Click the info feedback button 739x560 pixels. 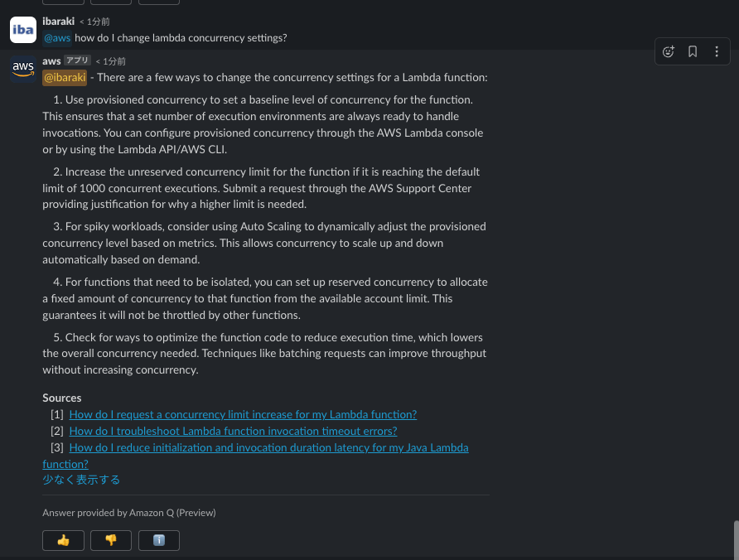click(x=159, y=540)
